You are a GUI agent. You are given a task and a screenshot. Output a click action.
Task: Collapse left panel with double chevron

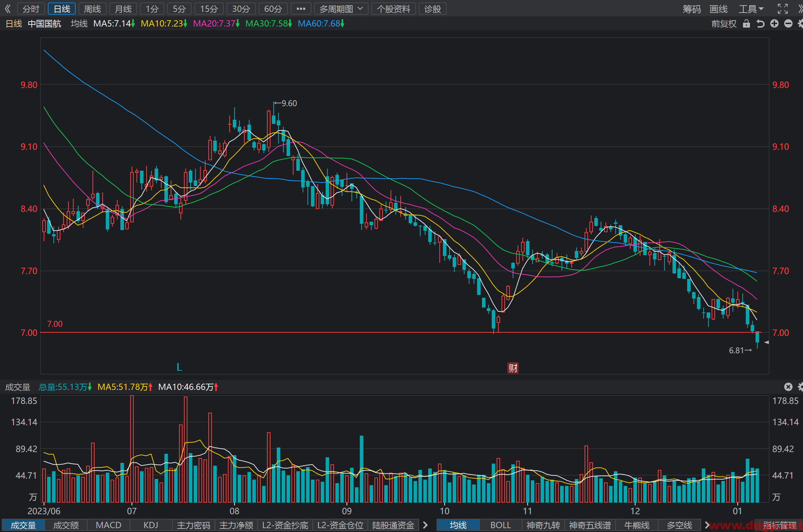[x=8, y=9]
